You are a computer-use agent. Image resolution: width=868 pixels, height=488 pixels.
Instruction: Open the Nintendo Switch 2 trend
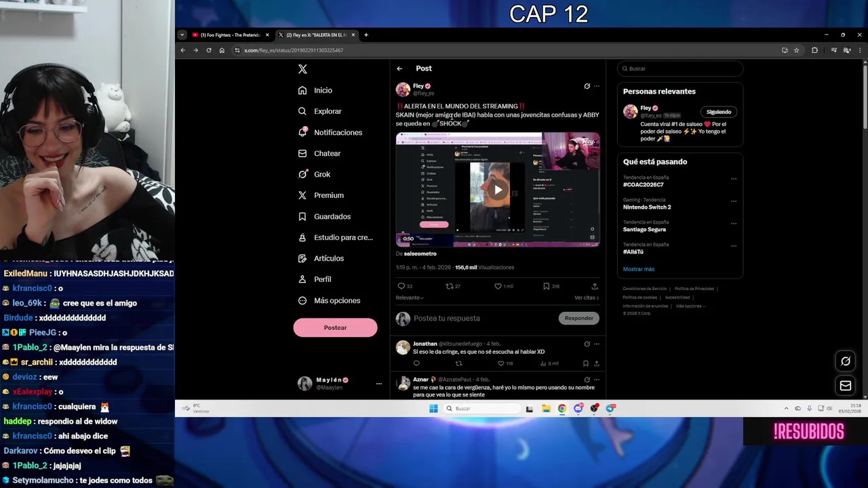647,207
